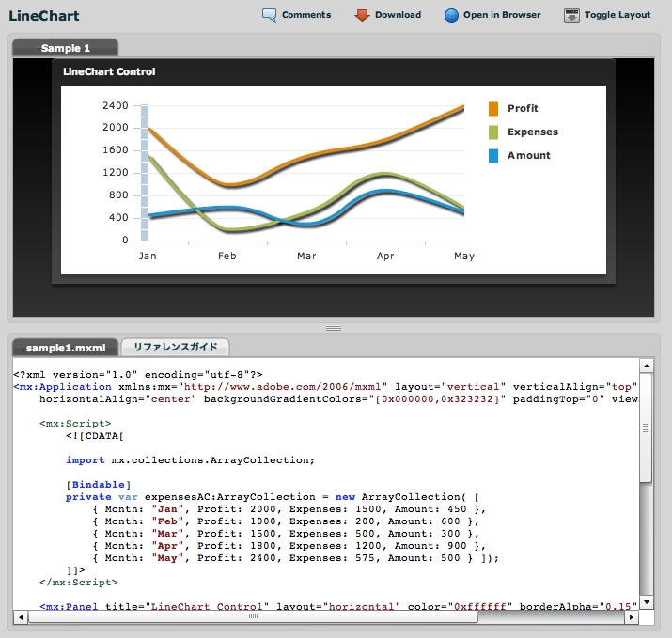Click the Mar axis label
Viewport: 672px width, 638px height.
(x=306, y=256)
